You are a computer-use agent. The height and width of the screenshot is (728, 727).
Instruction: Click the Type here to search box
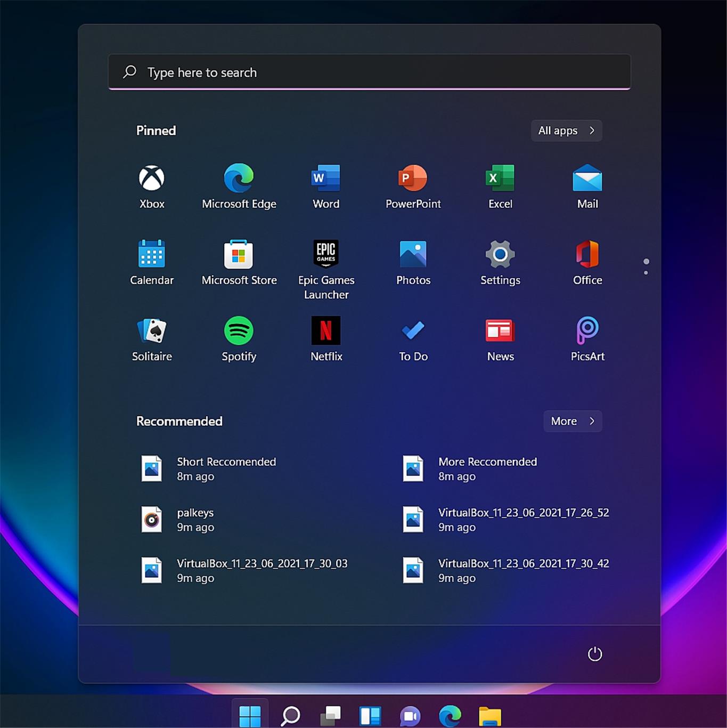click(x=369, y=72)
